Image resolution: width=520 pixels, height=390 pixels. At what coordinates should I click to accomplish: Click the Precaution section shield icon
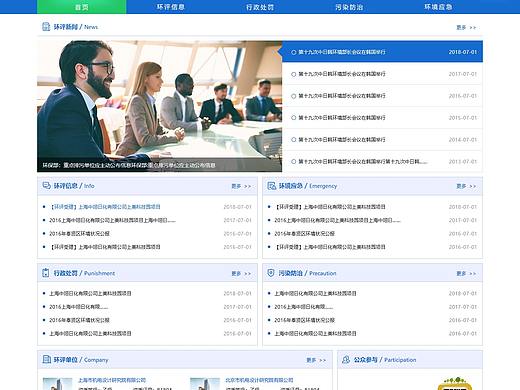271,273
